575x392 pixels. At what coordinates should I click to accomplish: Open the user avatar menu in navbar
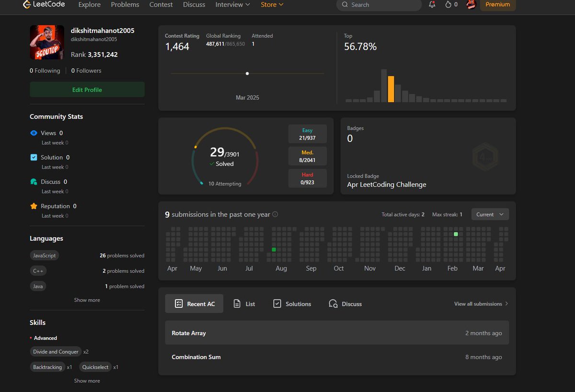point(471,5)
